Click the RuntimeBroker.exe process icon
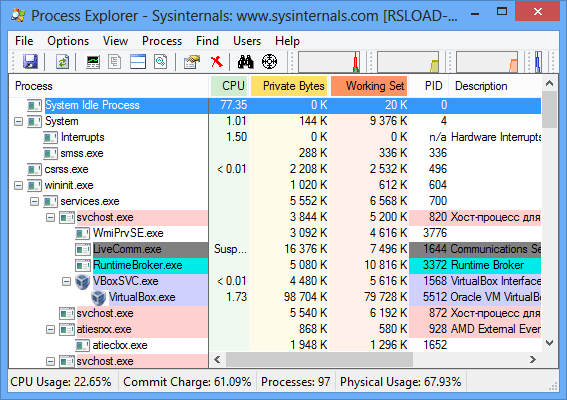The height and width of the screenshot is (400, 567). tap(82, 265)
